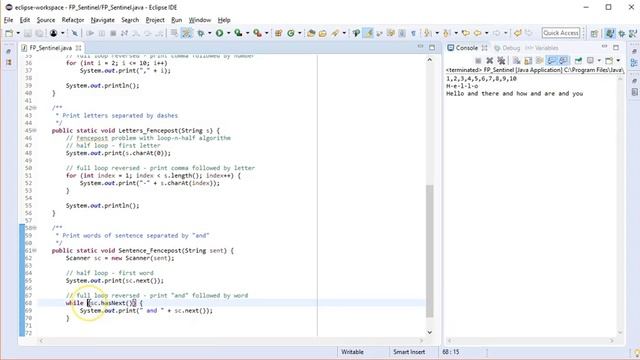640x360 pixels.
Task: Open the Navigate menu
Action: click(x=102, y=20)
